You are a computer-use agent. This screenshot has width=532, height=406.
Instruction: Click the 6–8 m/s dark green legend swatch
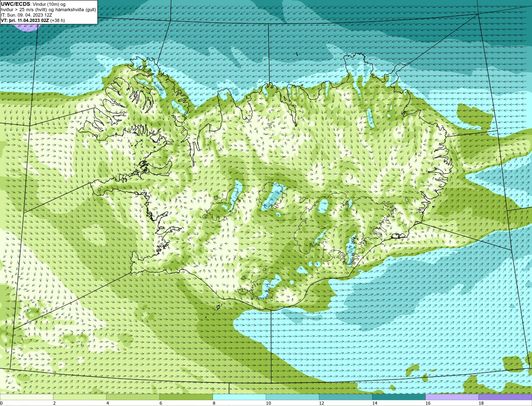[x=186, y=397]
